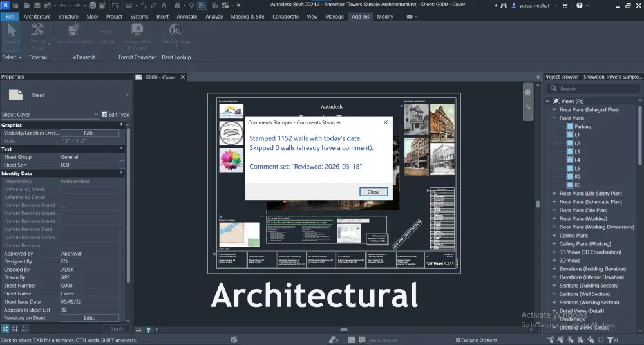Uncheck Appears In Sheet List checkbox

click(x=64, y=310)
